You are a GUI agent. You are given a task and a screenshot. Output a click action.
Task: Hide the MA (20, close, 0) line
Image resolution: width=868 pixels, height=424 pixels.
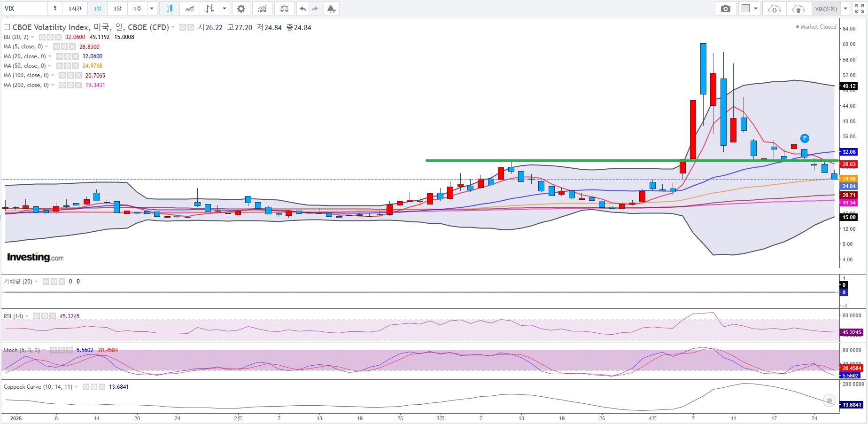pos(60,56)
